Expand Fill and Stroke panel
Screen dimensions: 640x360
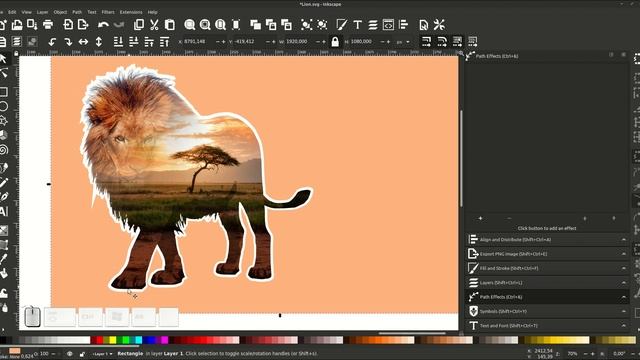(x=547, y=268)
